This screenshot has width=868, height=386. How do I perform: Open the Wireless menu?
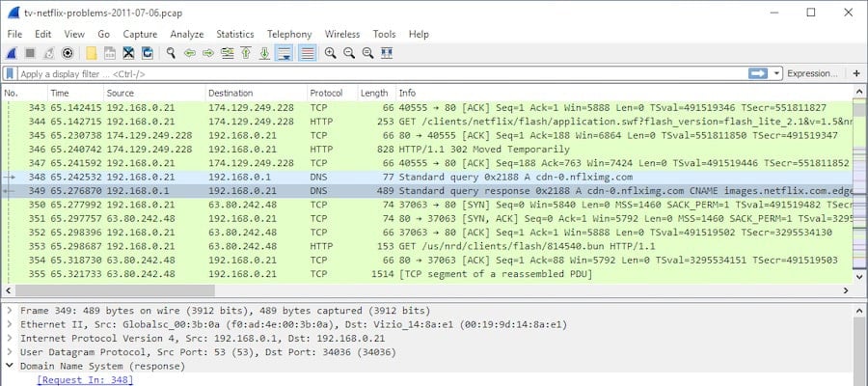[x=342, y=35]
